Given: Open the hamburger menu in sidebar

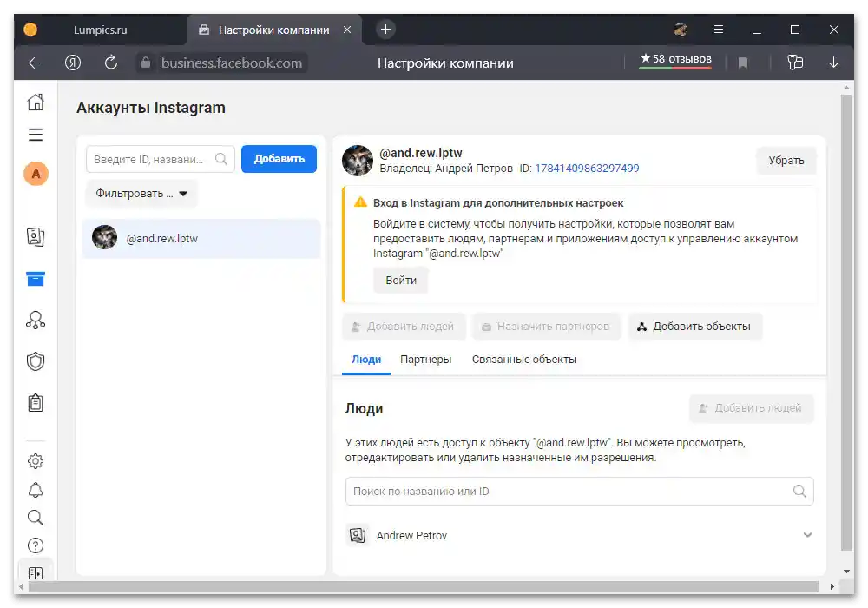Looking at the screenshot, I should tap(36, 135).
